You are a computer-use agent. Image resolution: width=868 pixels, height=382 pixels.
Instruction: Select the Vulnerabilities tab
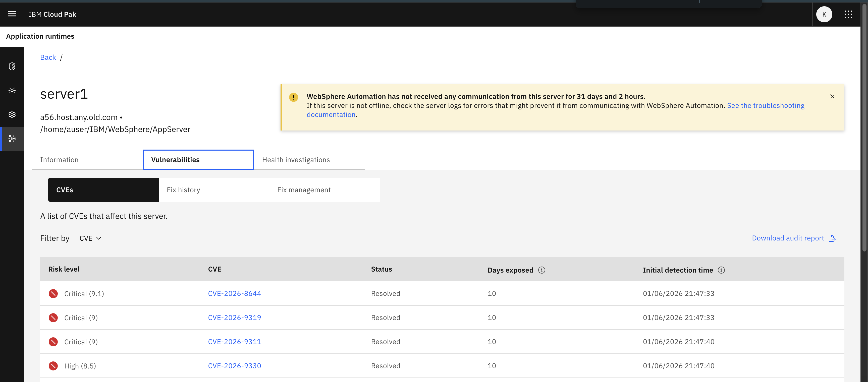[198, 160]
